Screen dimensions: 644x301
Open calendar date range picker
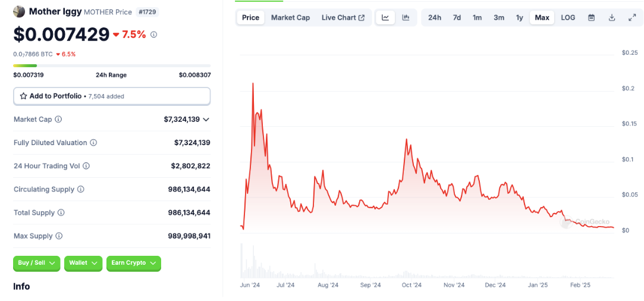click(592, 18)
